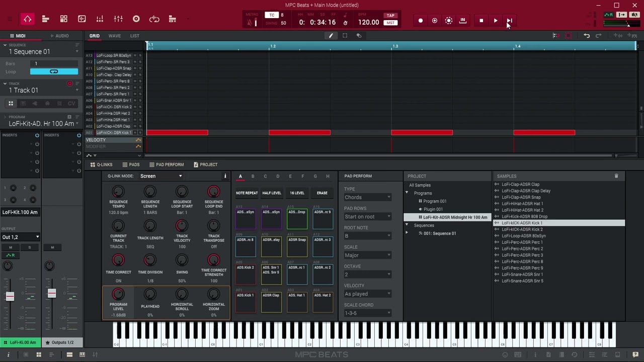This screenshot has height=362, width=644.
Task: Trigger the ADSR Clap pad A02
Action: click(271, 302)
